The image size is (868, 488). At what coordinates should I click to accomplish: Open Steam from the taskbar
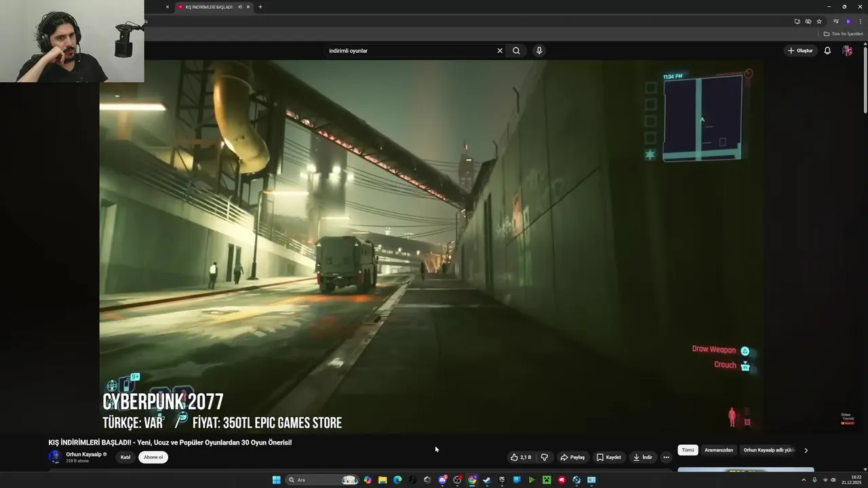[487, 480]
